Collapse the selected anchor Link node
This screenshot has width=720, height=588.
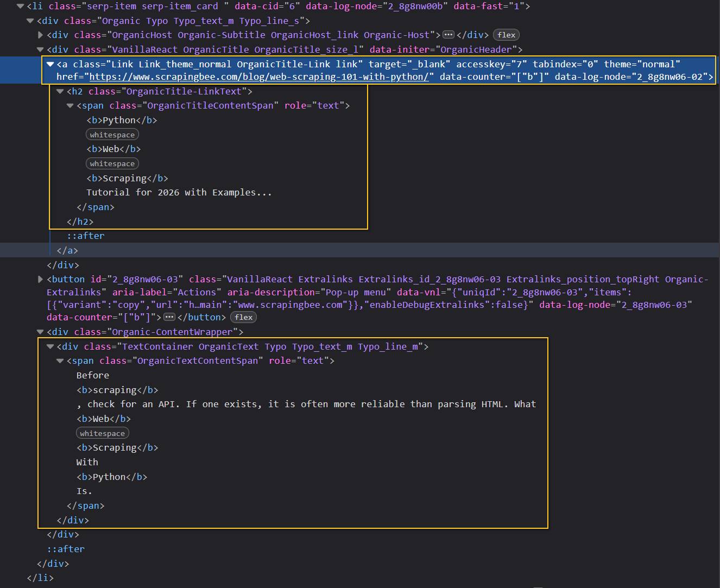click(x=50, y=64)
